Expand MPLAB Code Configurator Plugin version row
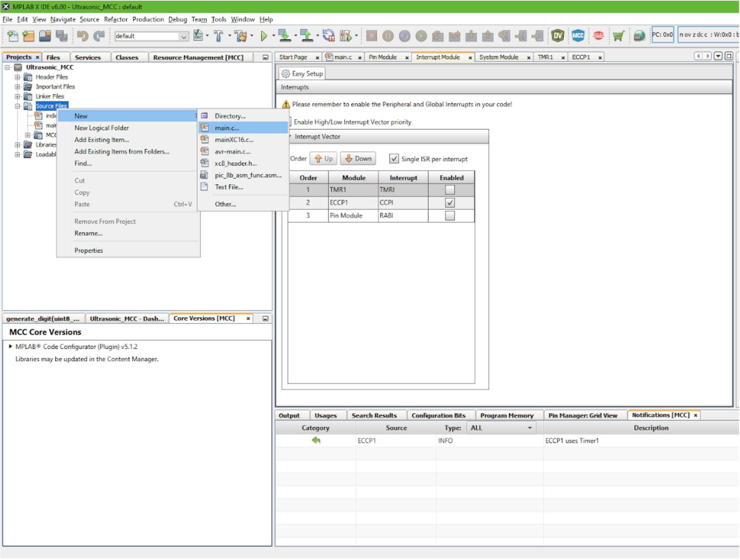Image resolution: width=740 pixels, height=560 pixels. point(10,346)
